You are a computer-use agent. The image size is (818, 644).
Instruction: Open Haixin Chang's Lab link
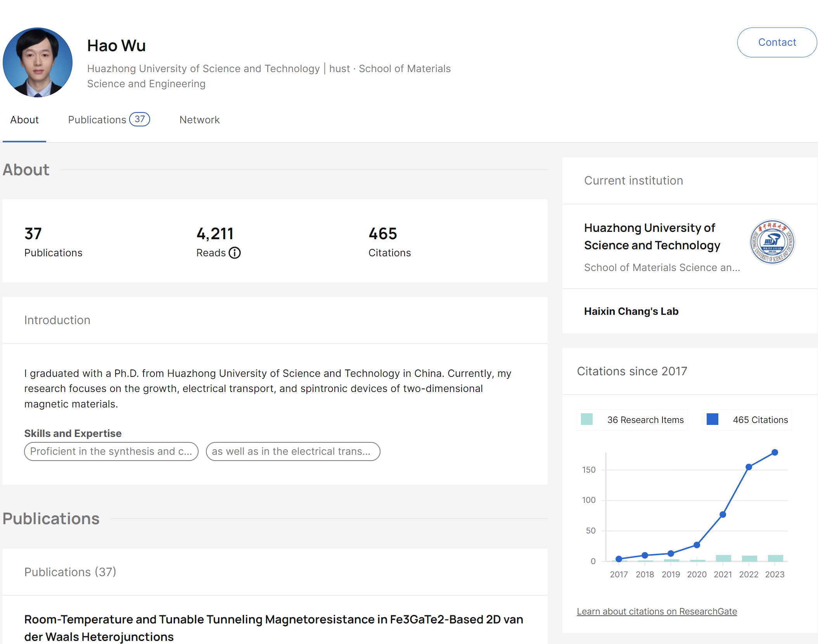coord(631,311)
